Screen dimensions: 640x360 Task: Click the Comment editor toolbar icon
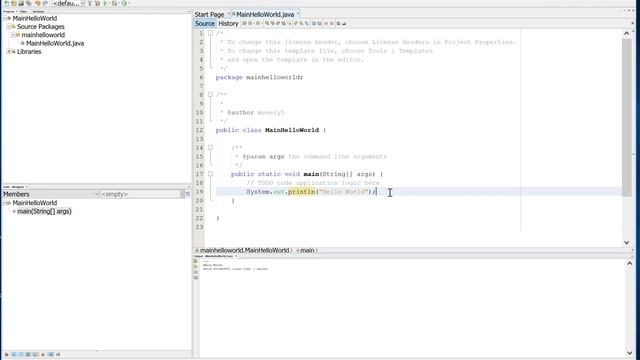[338, 23]
